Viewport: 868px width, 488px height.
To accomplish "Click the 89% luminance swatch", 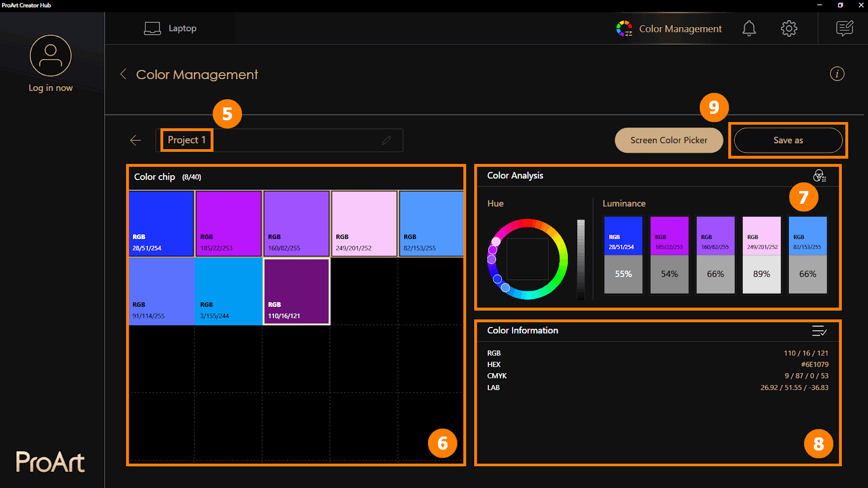I will click(x=762, y=274).
